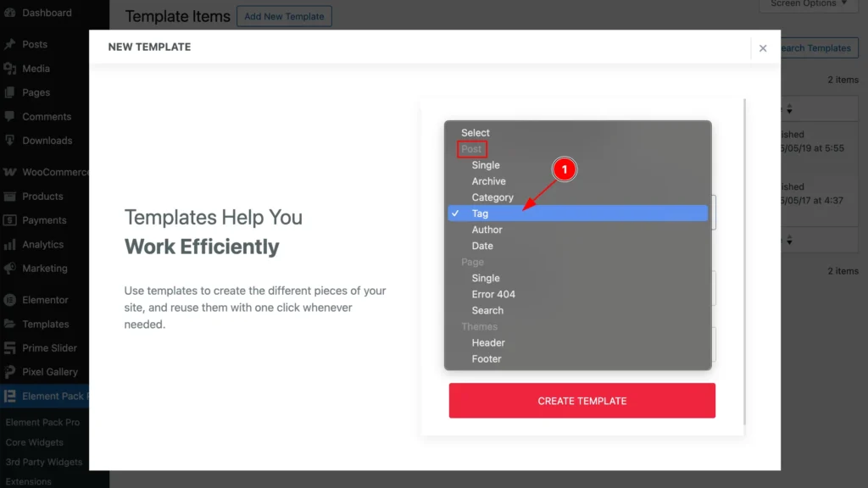Choose Archive under Post in dropdown
868x488 pixels.
[x=489, y=181]
